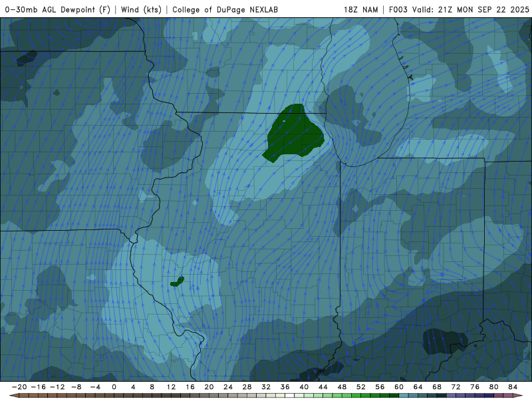This screenshot has height=399, width=532.
Task: Choose legend value 56
Action: pos(380,387)
